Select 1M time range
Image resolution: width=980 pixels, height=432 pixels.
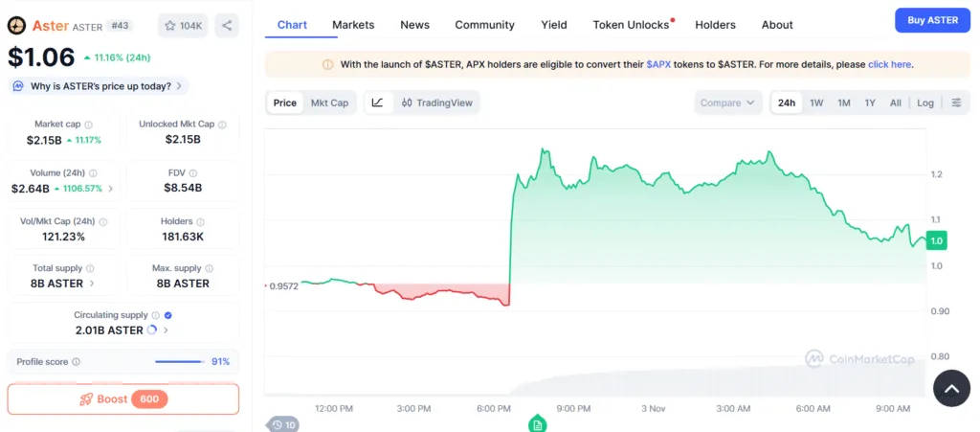tap(844, 102)
